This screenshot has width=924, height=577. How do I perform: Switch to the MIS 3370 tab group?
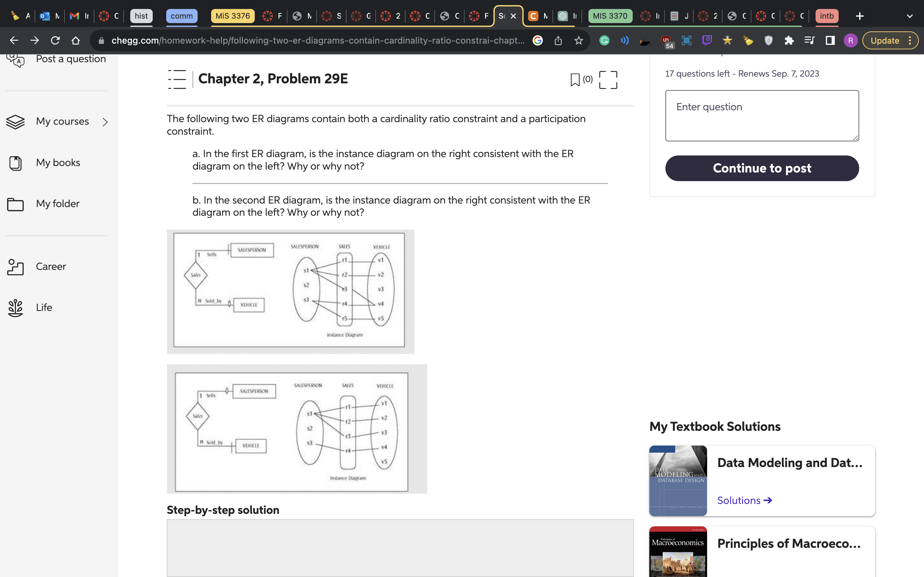point(610,16)
